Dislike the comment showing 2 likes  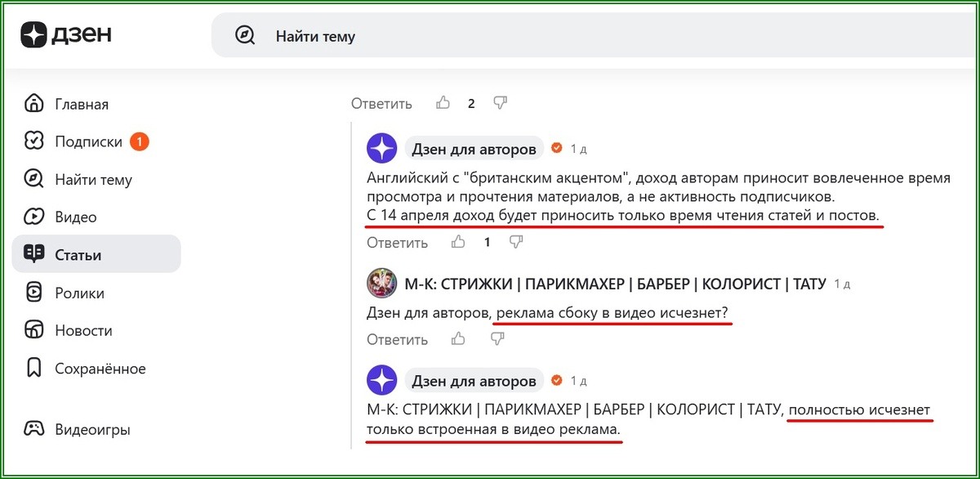[500, 103]
